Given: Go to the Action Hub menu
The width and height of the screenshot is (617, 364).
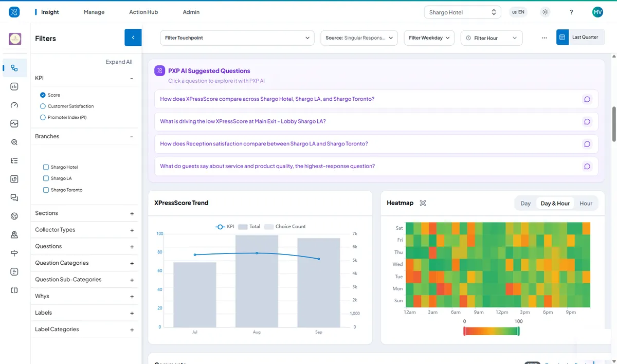Looking at the screenshot, I should (x=143, y=12).
